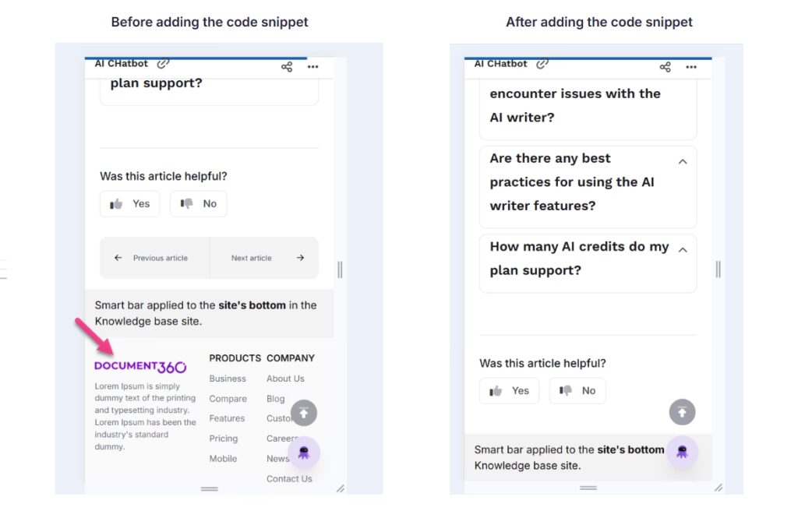Click scroll-to-top arrow in the Before preview

(304, 413)
